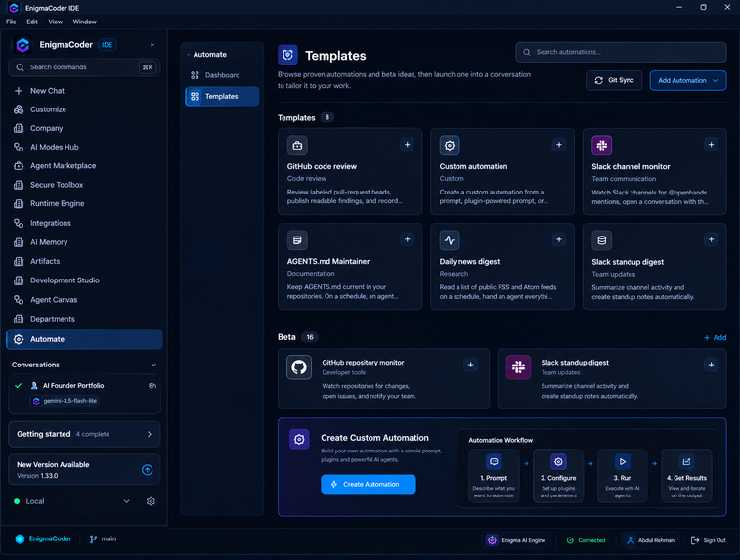Click the Create Automation button

(x=369, y=484)
